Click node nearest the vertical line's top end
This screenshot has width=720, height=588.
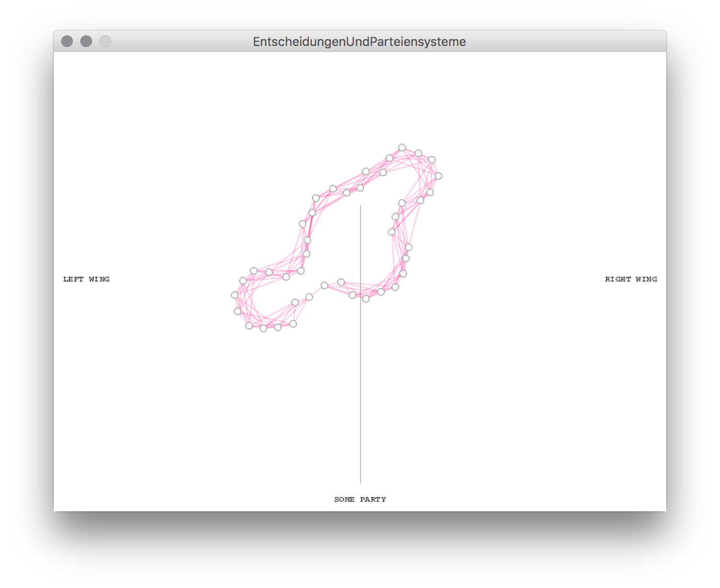click(360, 188)
